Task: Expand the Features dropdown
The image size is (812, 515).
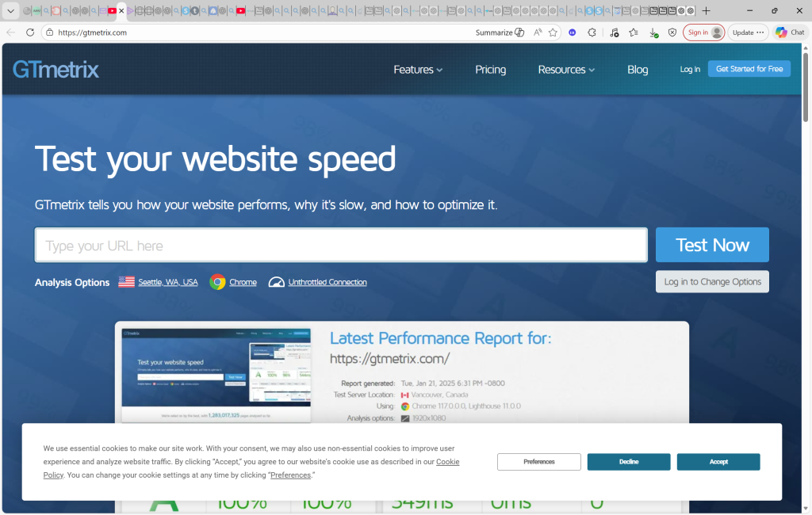Action: pyautogui.click(x=418, y=70)
